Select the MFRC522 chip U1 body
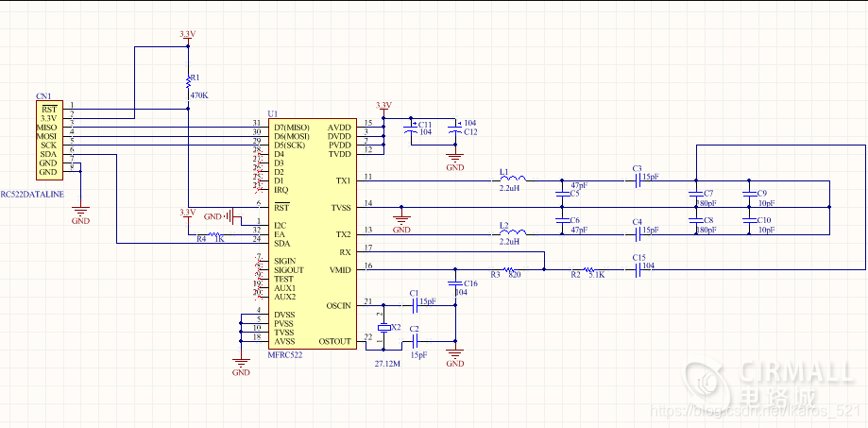Image resolution: width=868 pixels, height=428 pixels. coord(313,234)
